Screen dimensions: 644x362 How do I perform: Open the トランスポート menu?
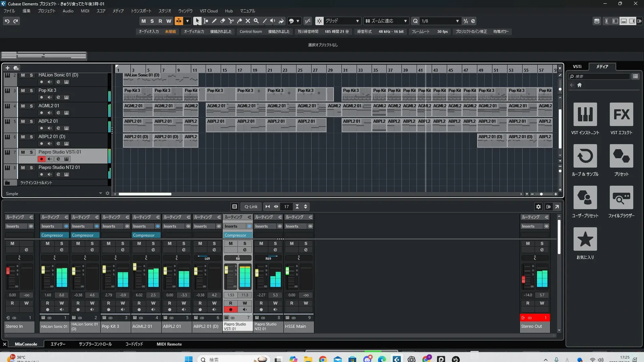tap(141, 11)
